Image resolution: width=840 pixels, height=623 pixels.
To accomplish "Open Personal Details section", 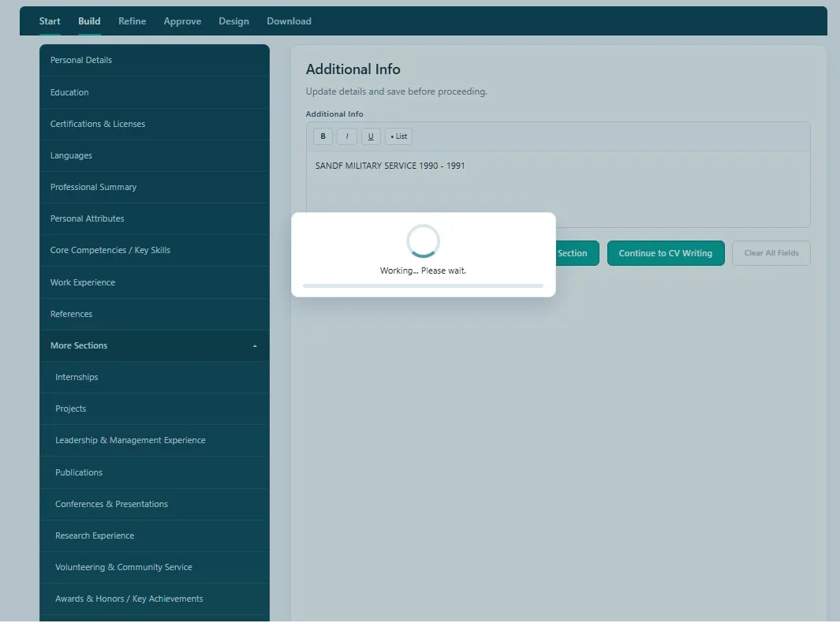I will [155, 60].
